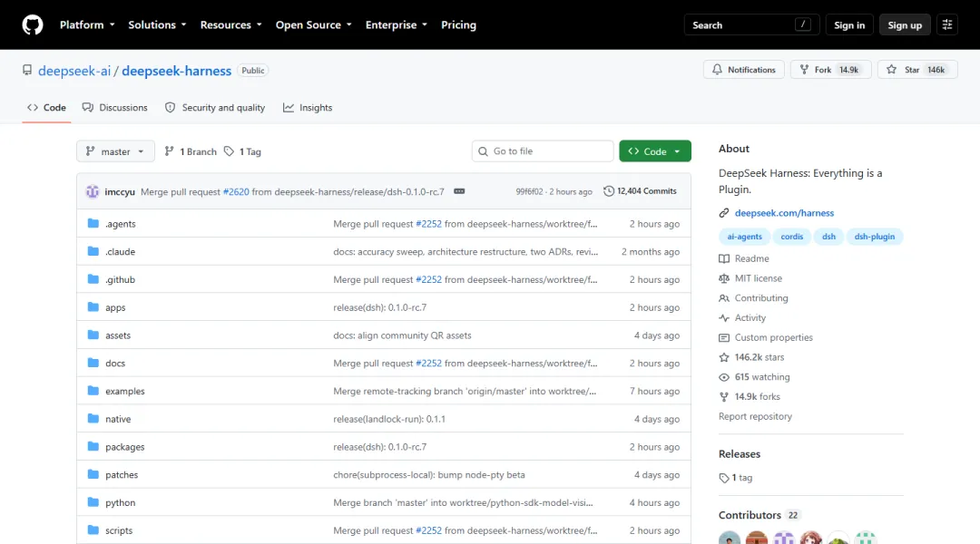Open commit hash 99f6f02
Screen dimensions: 980x544
(529, 191)
